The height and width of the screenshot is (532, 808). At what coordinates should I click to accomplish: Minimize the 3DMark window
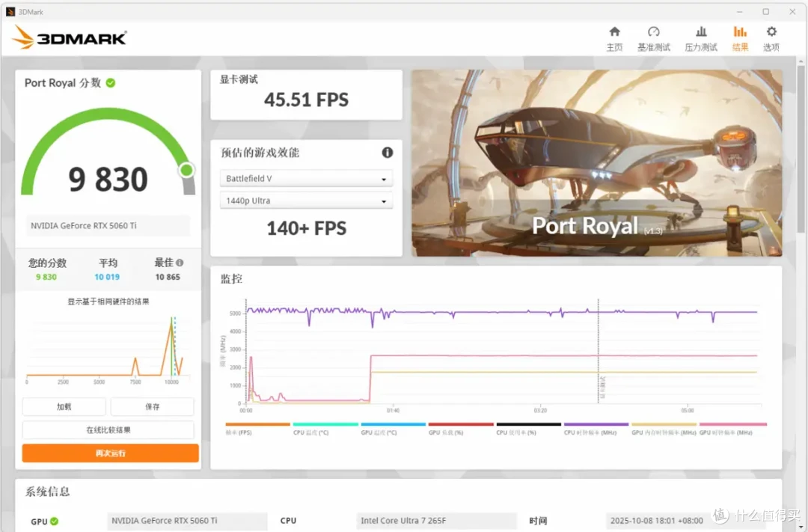point(739,11)
